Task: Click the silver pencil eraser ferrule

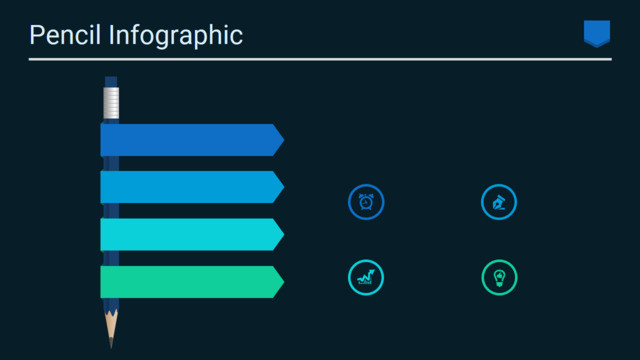Action: click(x=111, y=103)
